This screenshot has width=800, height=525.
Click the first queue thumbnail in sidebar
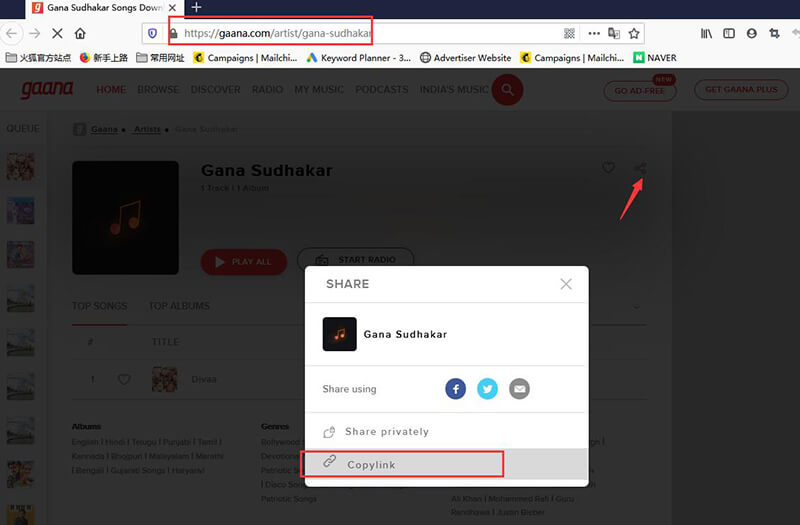(20, 166)
